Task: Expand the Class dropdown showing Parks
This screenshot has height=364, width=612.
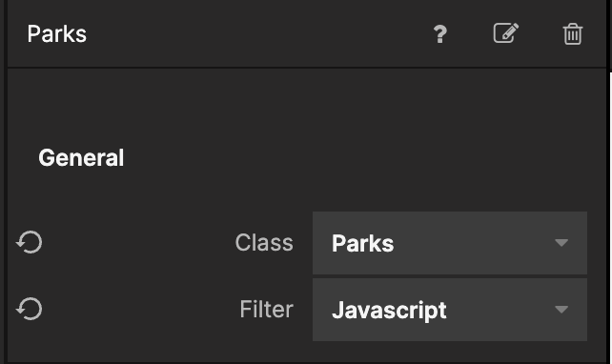Action: (450, 243)
